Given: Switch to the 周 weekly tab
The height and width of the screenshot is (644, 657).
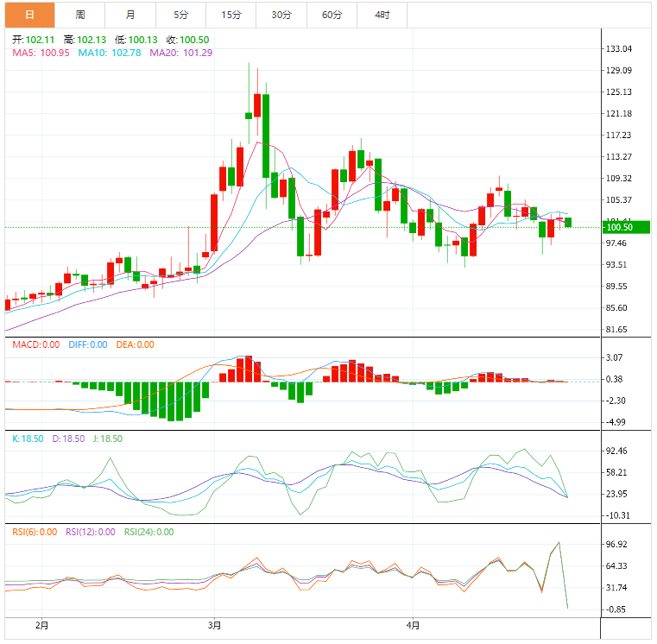Looking at the screenshot, I should (x=80, y=15).
